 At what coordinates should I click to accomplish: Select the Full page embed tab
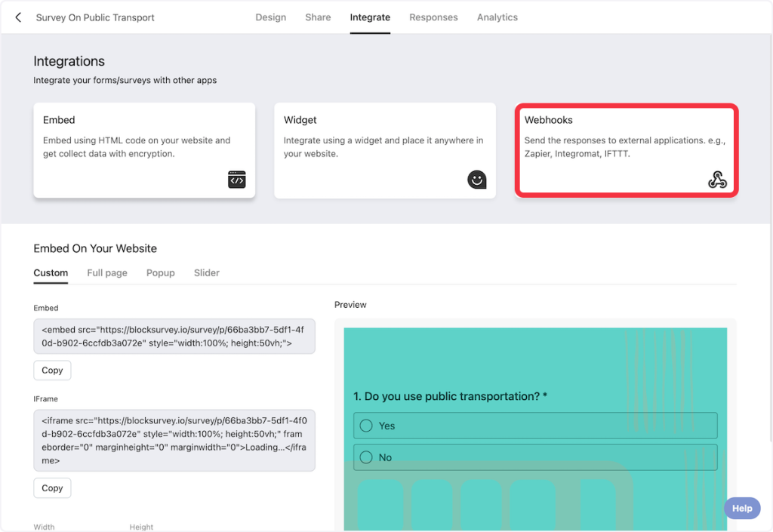(107, 272)
